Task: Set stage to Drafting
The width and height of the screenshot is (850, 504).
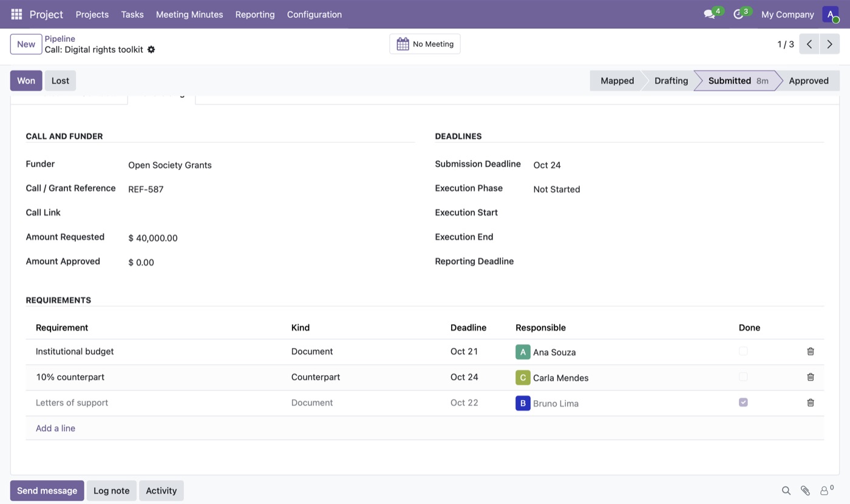Action: [x=671, y=81]
